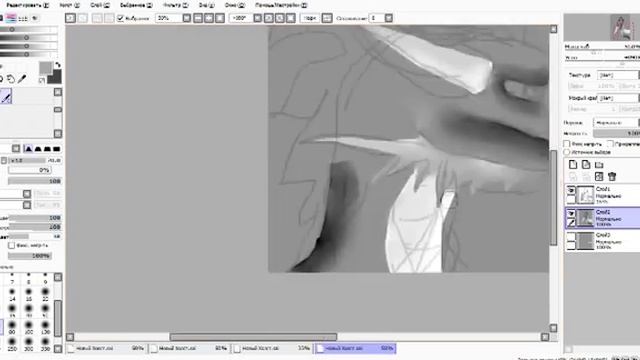This screenshot has width=640, height=360.
Task: Open the zoom percentage dropdown
Action: [x=187, y=18]
